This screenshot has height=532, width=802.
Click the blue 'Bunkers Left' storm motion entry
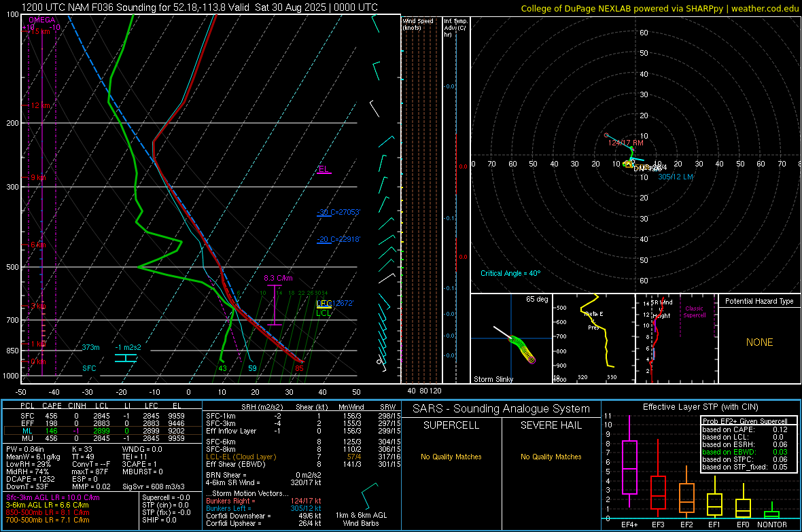pos(264,508)
